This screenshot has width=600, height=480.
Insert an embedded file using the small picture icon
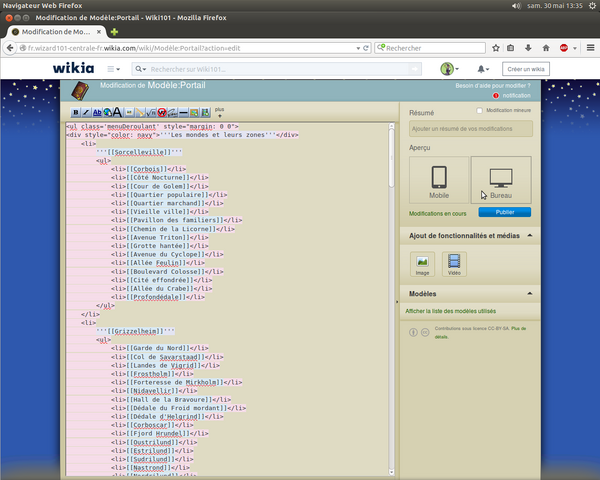(x=129, y=113)
